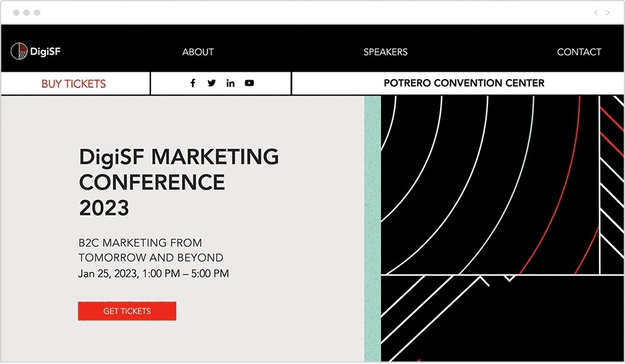Open the CONTACT menu item
The width and height of the screenshot is (625, 364).
(579, 52)
